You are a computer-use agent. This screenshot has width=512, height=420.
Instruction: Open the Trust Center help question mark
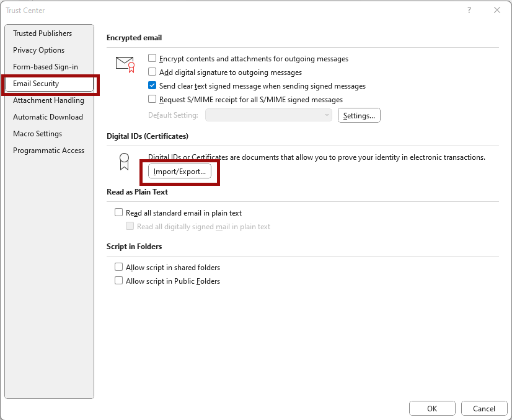[x=469, y=10]
